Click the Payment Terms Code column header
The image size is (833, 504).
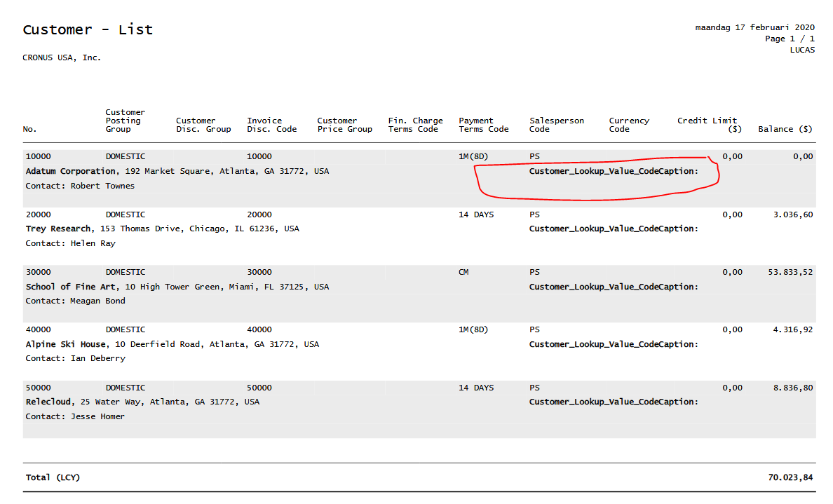(x=483, y=125)
